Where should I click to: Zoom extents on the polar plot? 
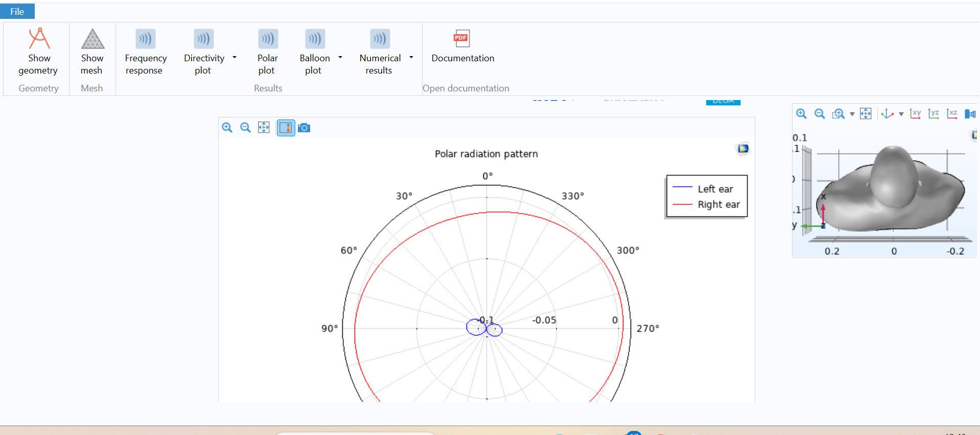[x=264, y=128]
